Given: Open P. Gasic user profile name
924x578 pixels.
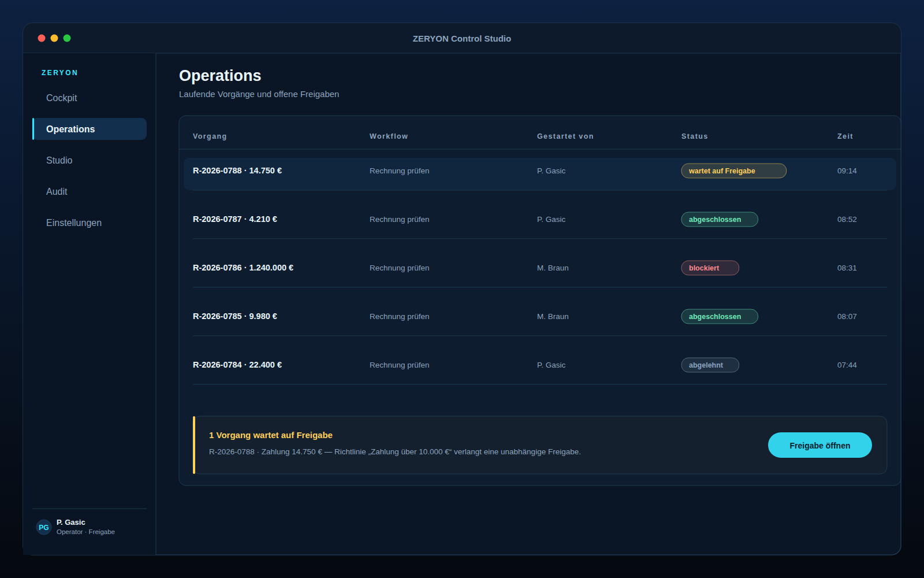Looking at the screenshot, I should [x=71, y=523].
